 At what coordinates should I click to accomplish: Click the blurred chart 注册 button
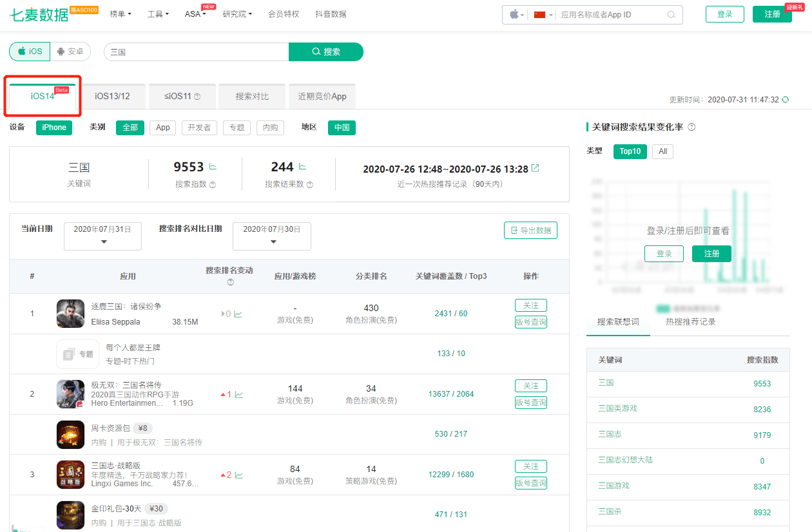coord(711,254)
